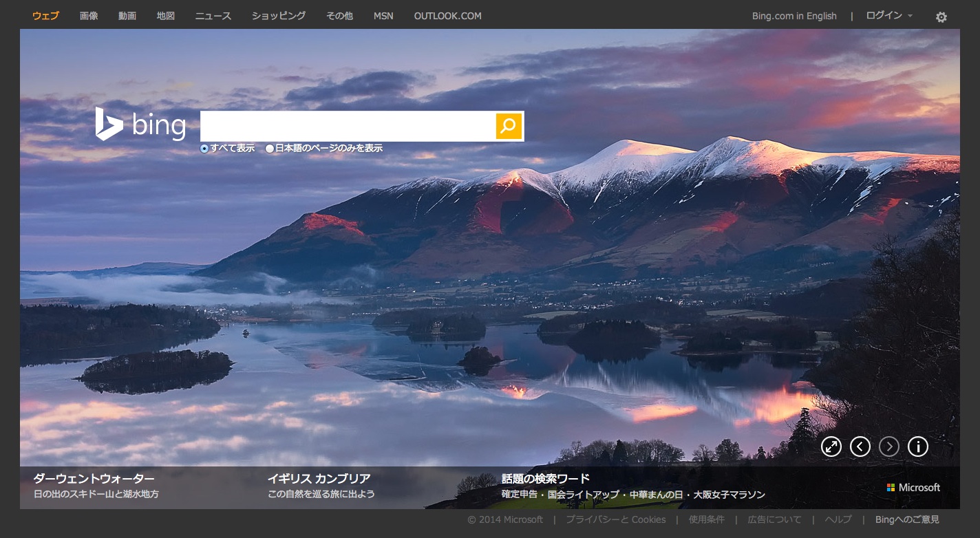Click the next image arrow icon
The width and height of the screenshot is (980, 538).
point(889,447)
